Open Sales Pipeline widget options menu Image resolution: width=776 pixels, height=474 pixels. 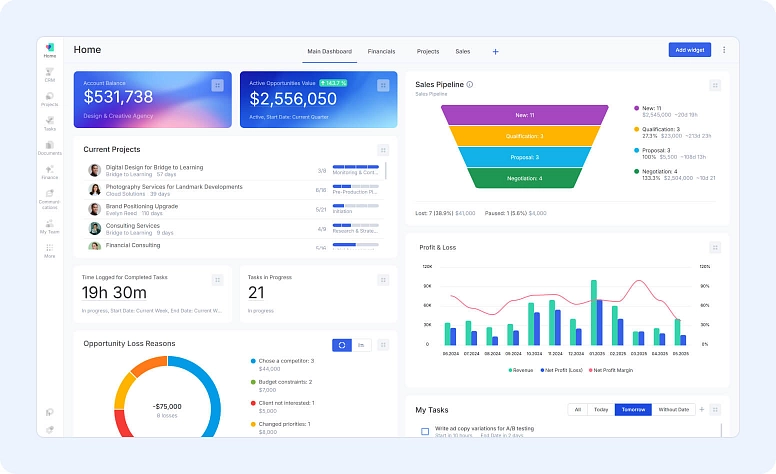tap(715, 86)
